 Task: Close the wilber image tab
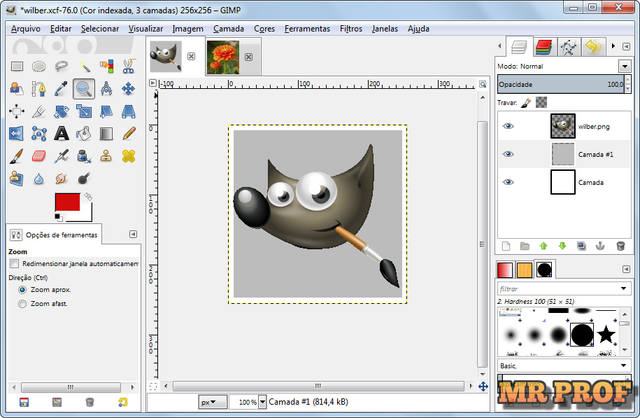coord(191,56)
